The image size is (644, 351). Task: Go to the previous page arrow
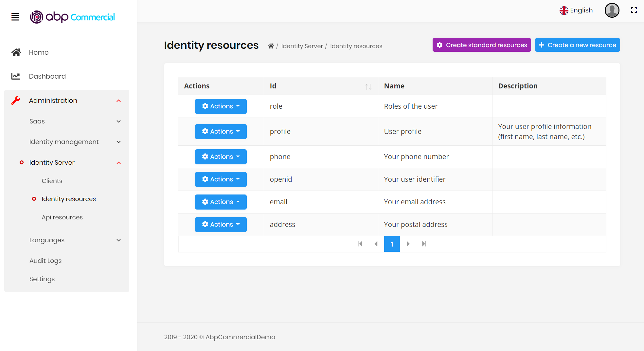(376, 244)
